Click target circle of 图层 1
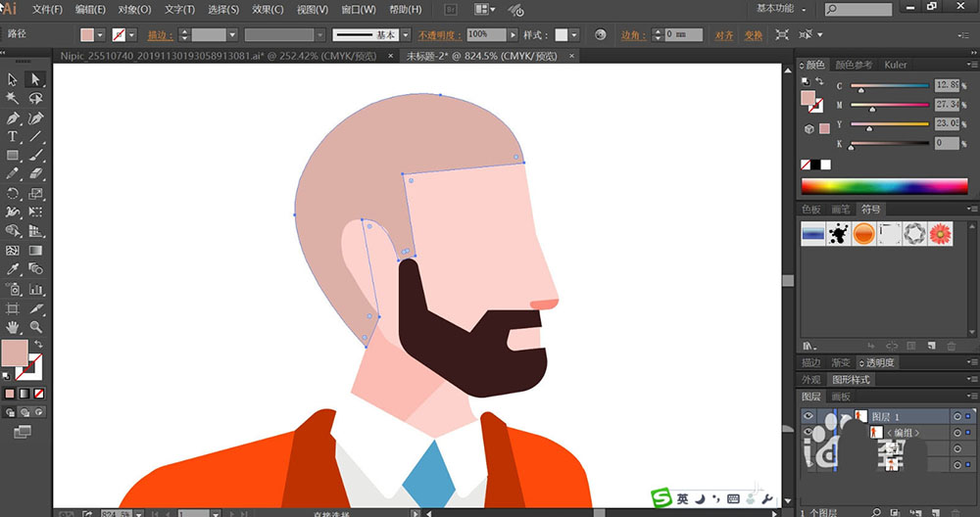 956,416
